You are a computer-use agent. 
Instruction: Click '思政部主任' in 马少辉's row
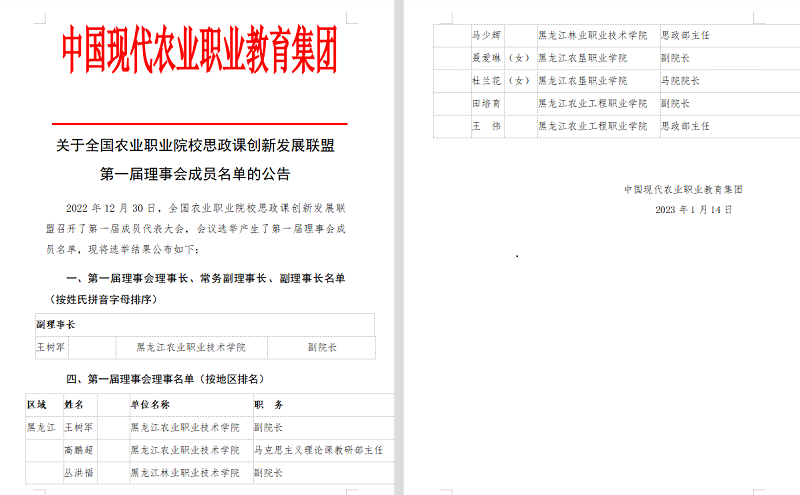coord(685,35)
